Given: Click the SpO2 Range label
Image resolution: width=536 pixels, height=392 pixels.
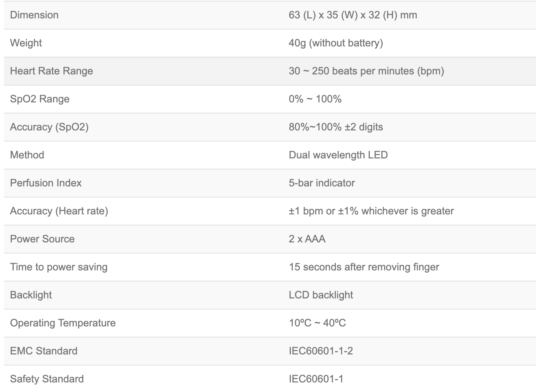Looking at the screenshot, I should [39, 99].
